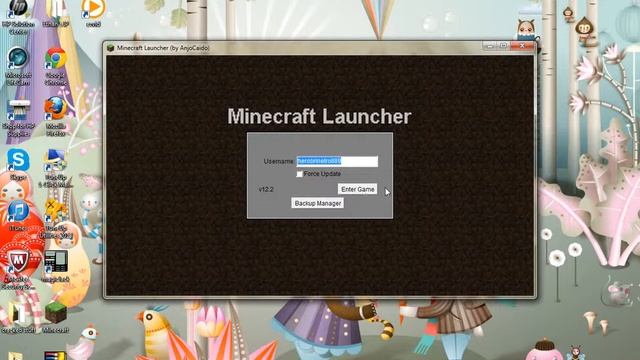The image size is (640, 360).
Task: Select the Shop for HP Supplies icon
Action: 18,118
